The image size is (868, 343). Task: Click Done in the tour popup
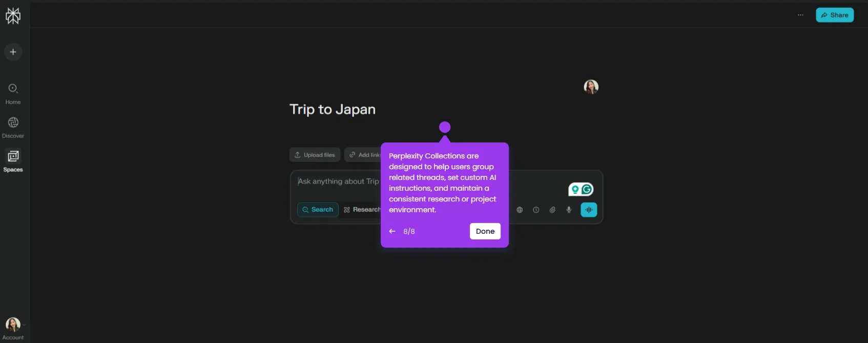[485, 231]
